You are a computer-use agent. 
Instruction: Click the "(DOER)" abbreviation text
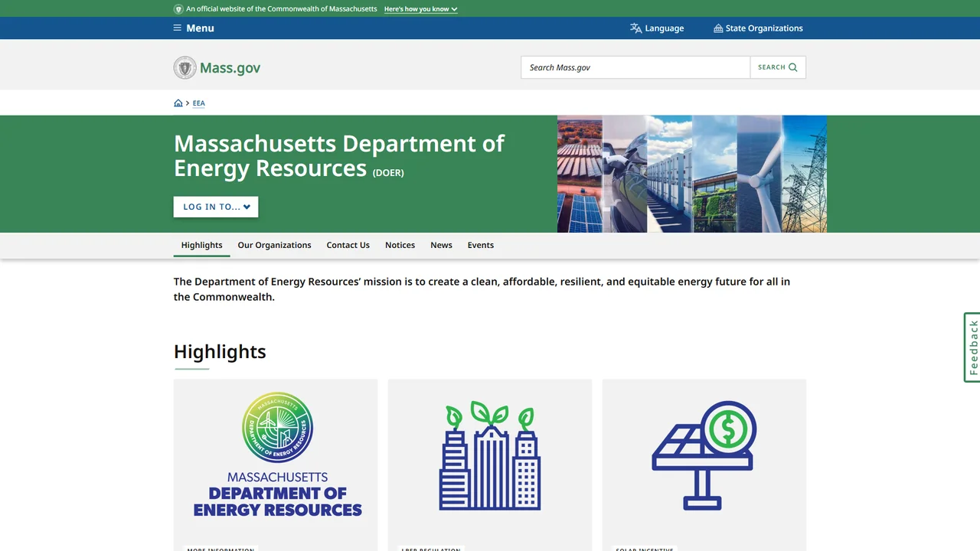388,173
